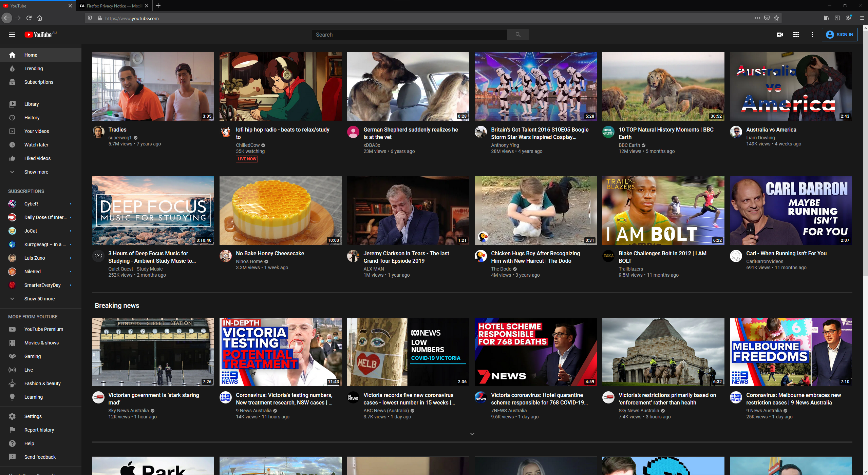This screenshot has height=475, width=868.
Task: Click the LIVE NOW badge
Action: 247,159
